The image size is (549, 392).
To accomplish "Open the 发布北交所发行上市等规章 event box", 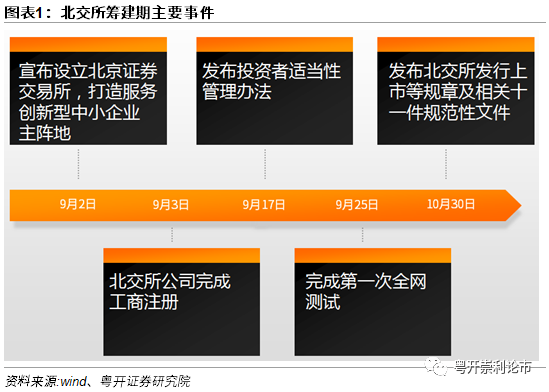I will tap(456, 91).
